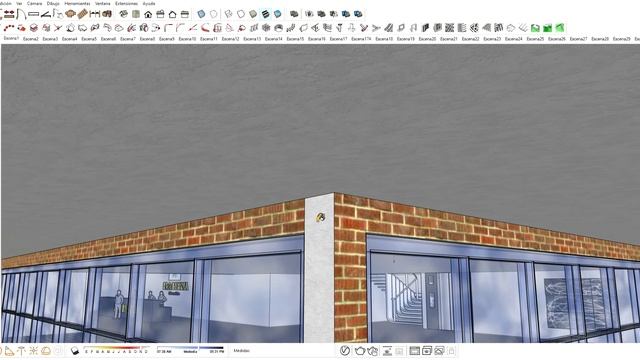
Task: Click the red dotted curve tool icon
Action: click(9, 28)
